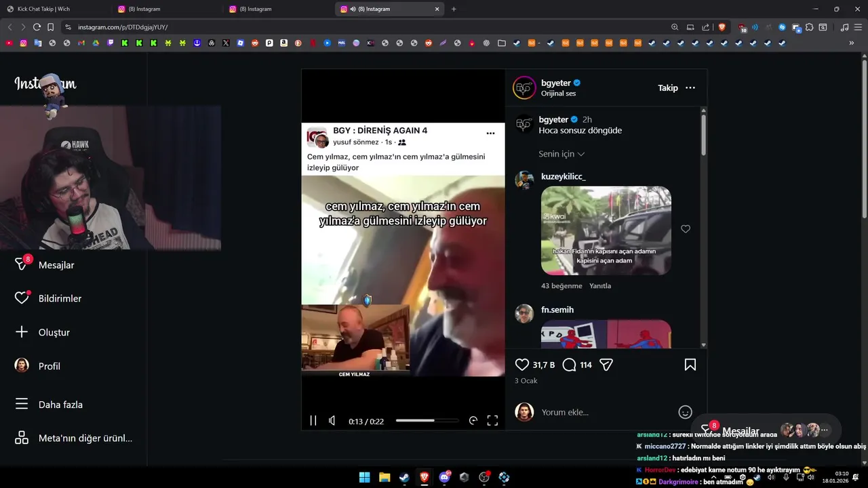
Task: Share the post with paper-plane icon
Action: coord(606,365)
